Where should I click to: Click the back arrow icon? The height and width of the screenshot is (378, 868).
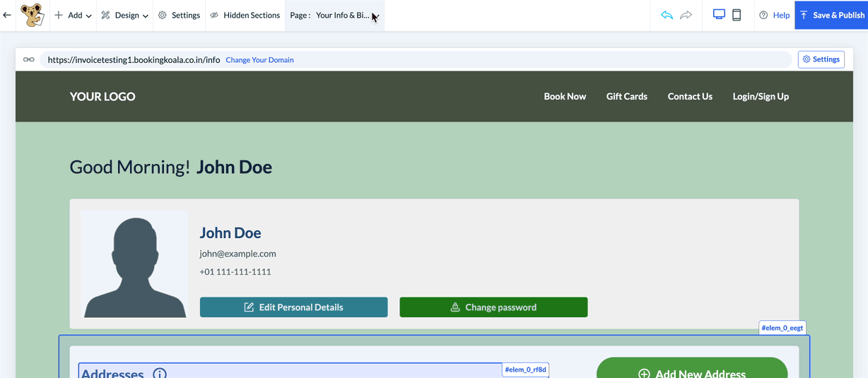pos(7,15)
